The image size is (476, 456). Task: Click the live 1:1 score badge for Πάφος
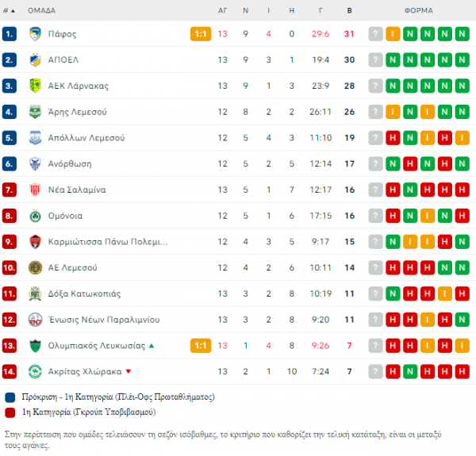pyautogui.click(x=201, y=33)
